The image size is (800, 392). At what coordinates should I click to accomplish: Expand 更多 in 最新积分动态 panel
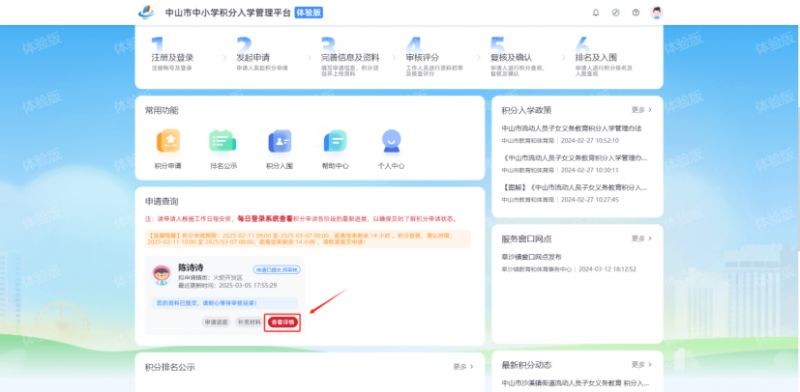click(641, 364)
